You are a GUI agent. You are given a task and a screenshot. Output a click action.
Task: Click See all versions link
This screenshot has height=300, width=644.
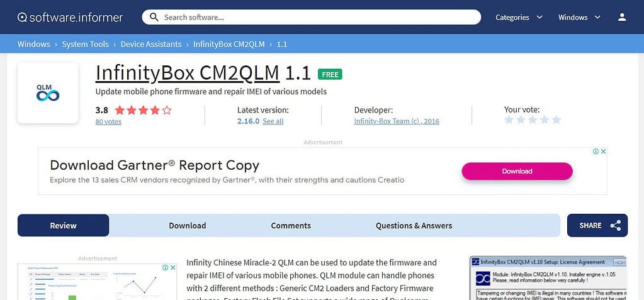click(x=273, y=121)
